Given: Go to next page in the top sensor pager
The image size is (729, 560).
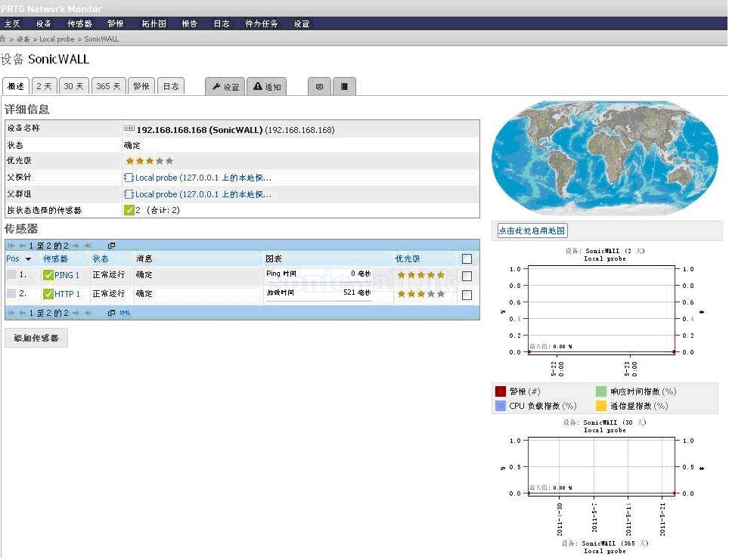Looking at the screenshot, I should [x=76, y=246].
